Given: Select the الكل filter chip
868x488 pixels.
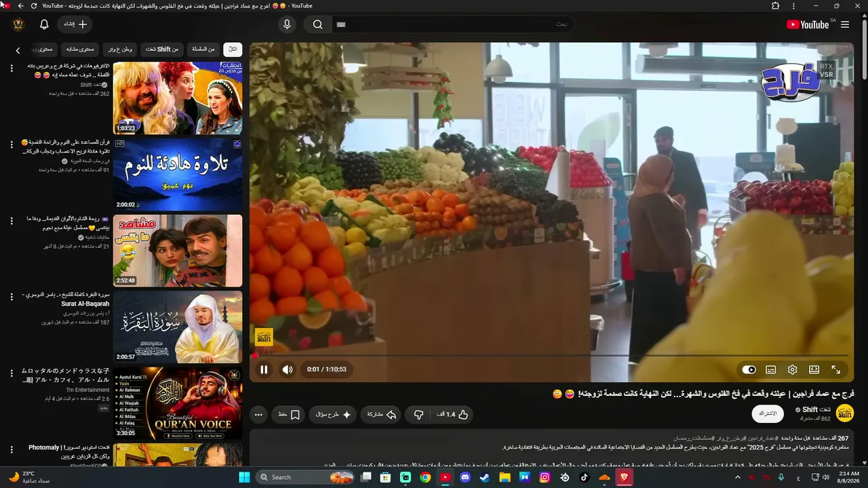Looking at the screenshot, I should pyautogui.click(x=233, y=49).
